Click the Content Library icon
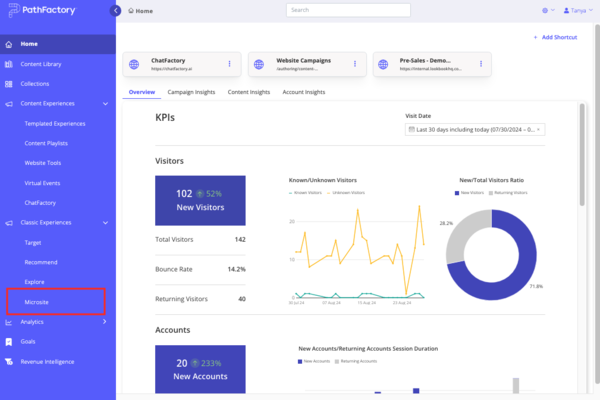Viewport: 600px width, 400px height. [x=9, y=64]
